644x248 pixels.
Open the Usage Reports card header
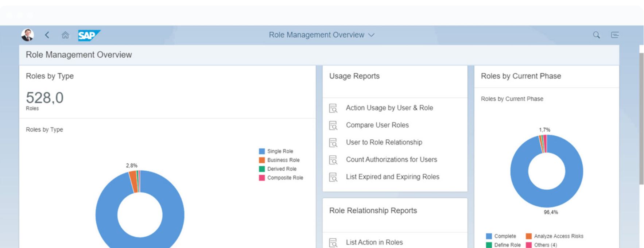354,76
